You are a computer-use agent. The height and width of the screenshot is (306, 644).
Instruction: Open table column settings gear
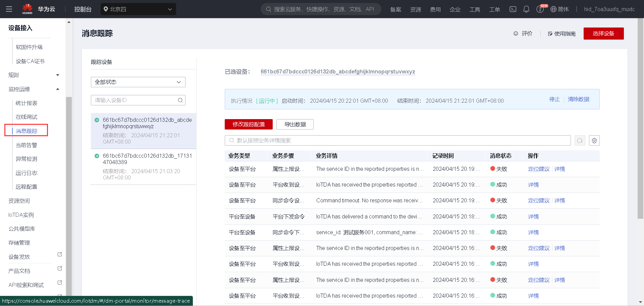594,141
